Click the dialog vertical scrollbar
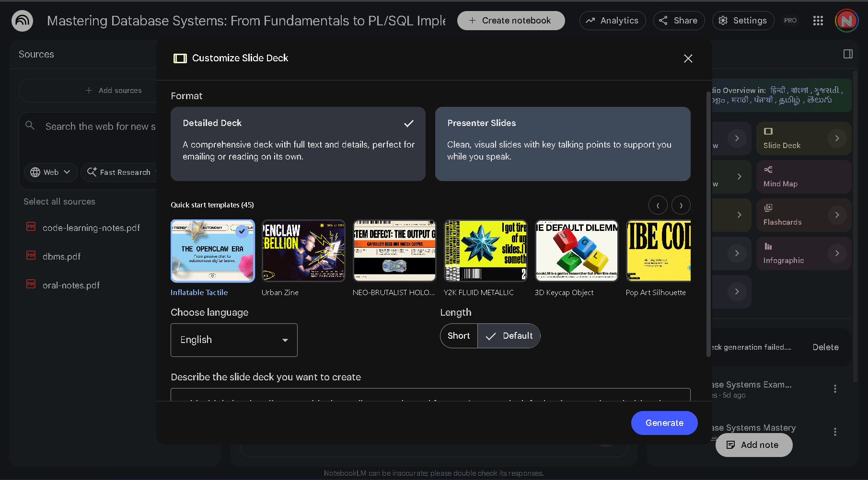This screenshot has width=868, height=480. point(708,224)
